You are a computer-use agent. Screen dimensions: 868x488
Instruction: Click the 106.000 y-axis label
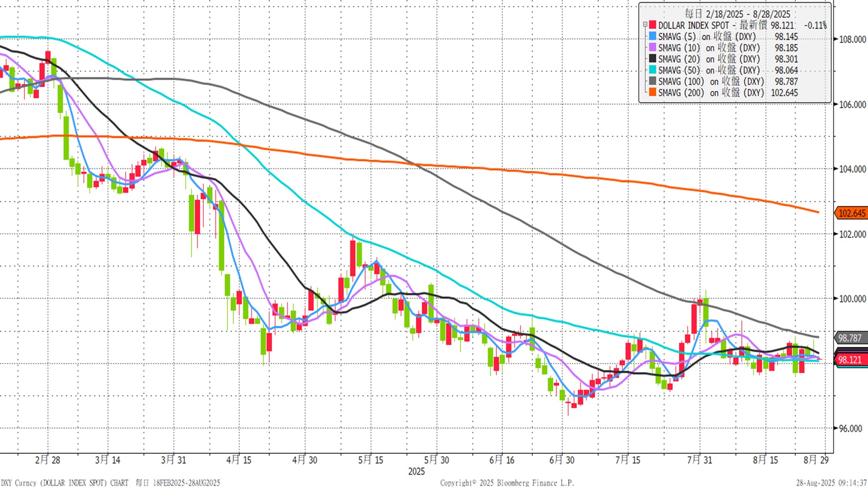(852, 105)
